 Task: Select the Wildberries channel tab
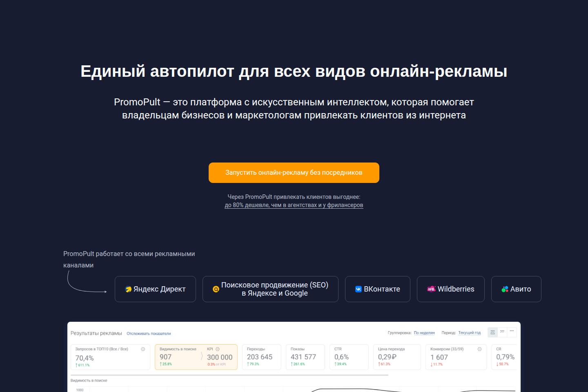click(x=451, y=289)
